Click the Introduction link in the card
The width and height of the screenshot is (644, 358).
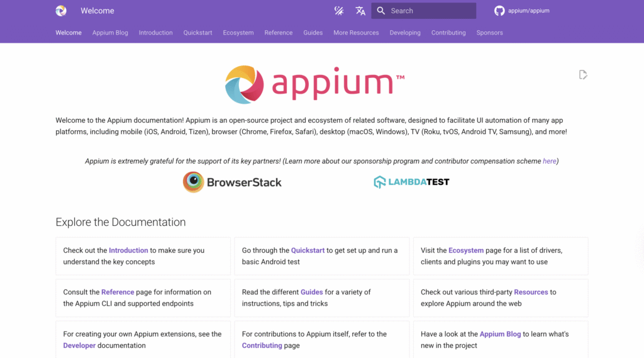[128, 250]
